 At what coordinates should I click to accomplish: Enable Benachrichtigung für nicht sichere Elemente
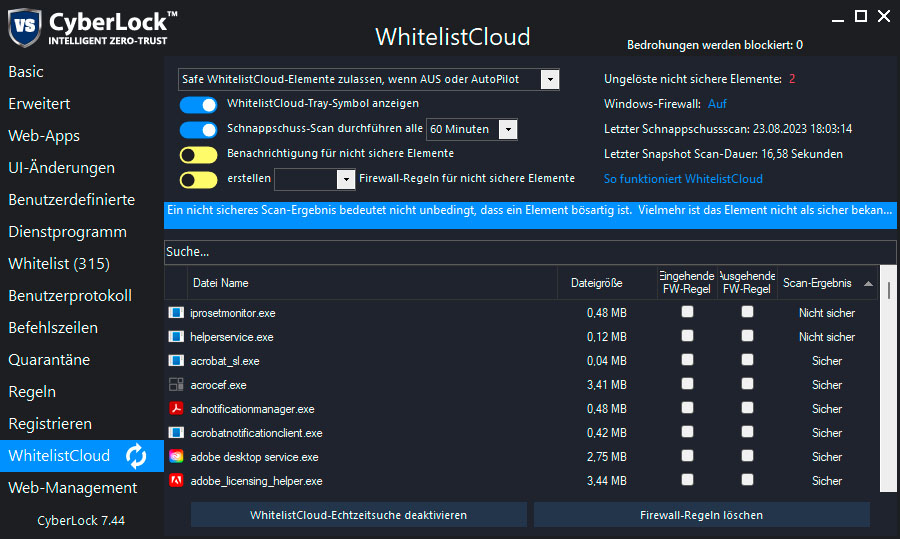[199, 155]
